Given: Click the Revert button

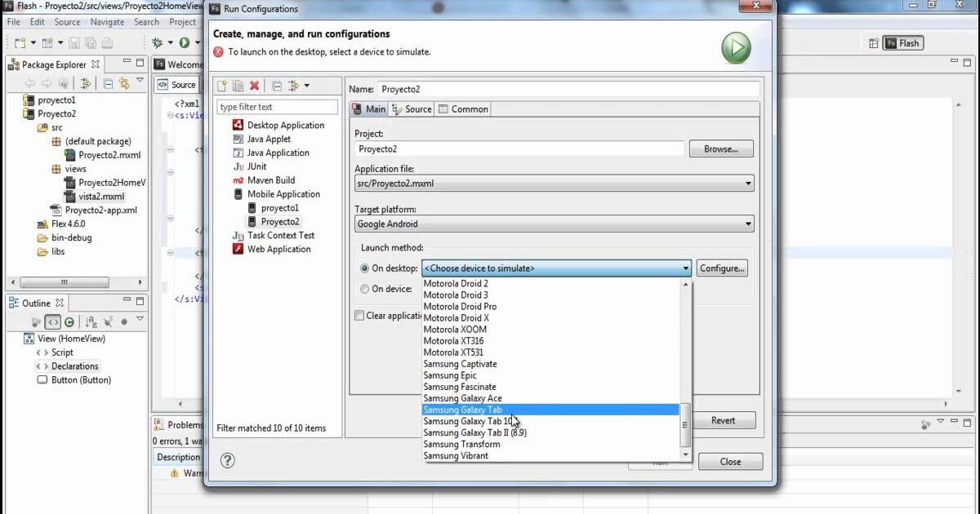Looking at the screenshot, I should (x=723, y=420).
